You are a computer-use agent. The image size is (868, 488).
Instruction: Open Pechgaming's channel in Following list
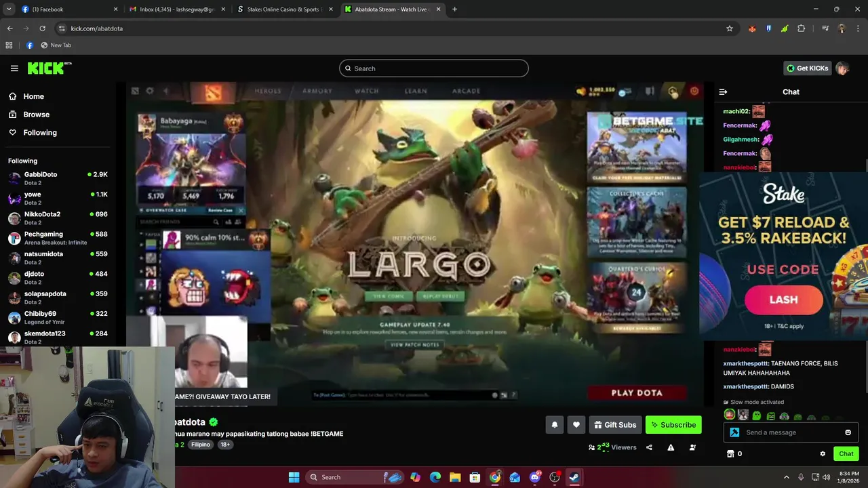click(x=58, y=238)
